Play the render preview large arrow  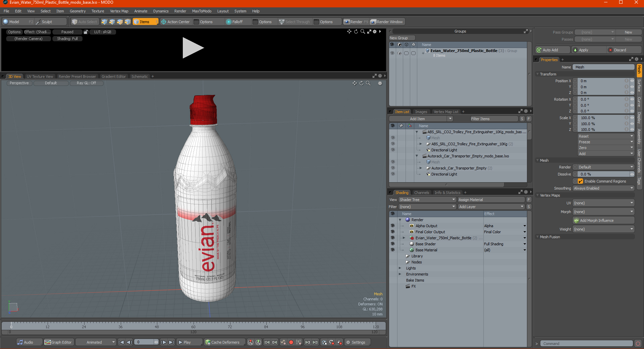[x=193, y=48]
